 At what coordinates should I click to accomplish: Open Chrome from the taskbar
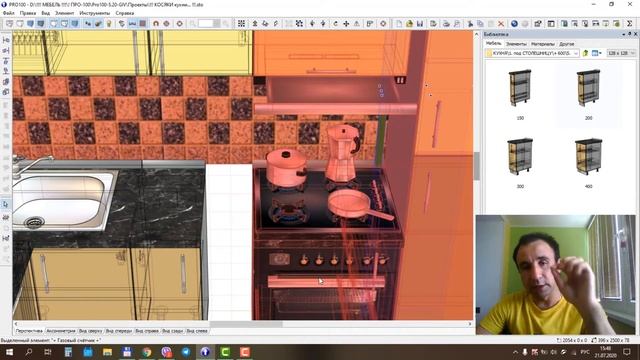147,352
